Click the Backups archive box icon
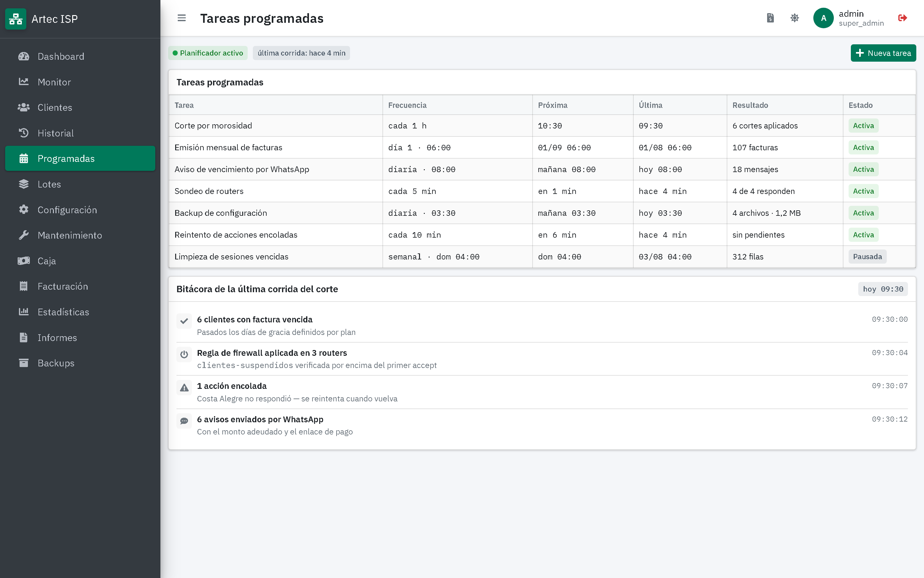Viewport: 924px width, 578px height. 24,363
